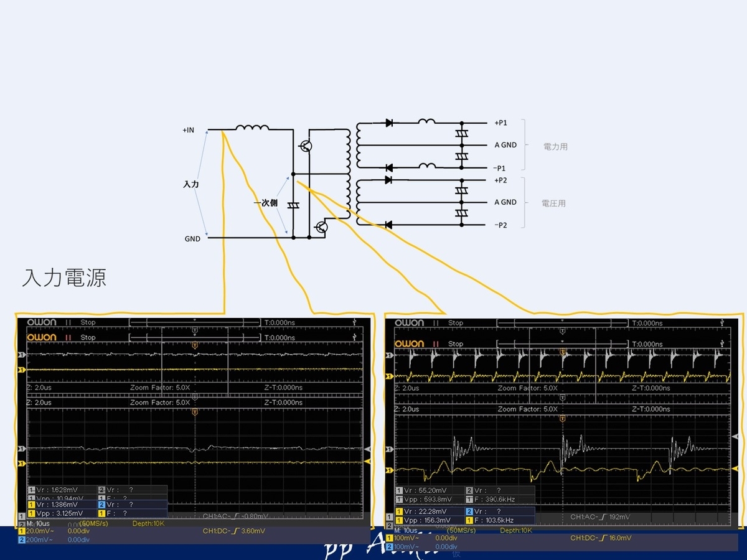Click the upper transistor symbol in the circuit
The width and height of the screenshot is (747, 560).
(x=305, y=146)
